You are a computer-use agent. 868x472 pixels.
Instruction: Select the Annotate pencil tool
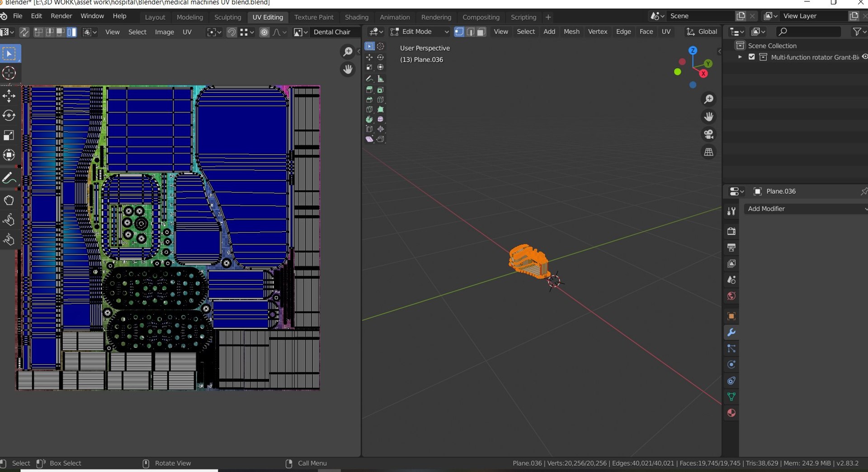pyautogui.click(x=9, y=179)
